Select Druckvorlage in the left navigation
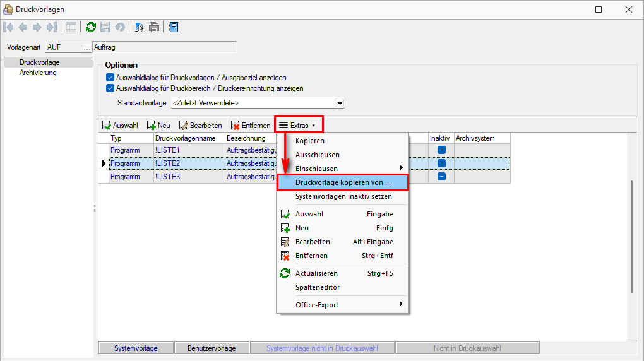Image resolution: width=644 pixels, height=361 pixels. (x=49, y=62)
